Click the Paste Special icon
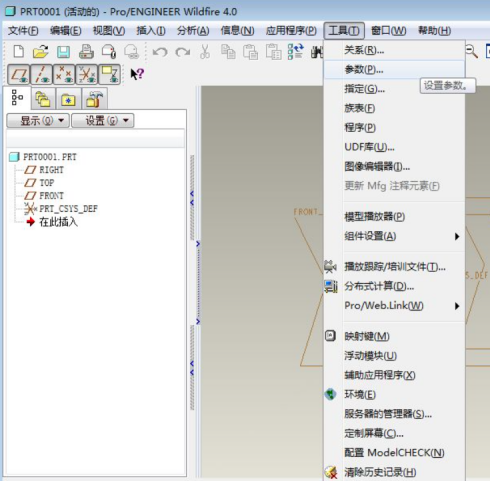 tap(273, 52)
